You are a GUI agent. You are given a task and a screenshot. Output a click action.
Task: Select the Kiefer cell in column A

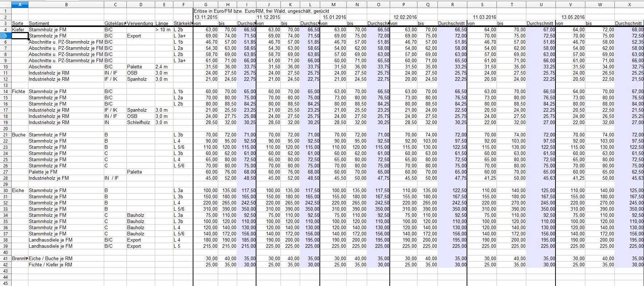coord(20,29)
